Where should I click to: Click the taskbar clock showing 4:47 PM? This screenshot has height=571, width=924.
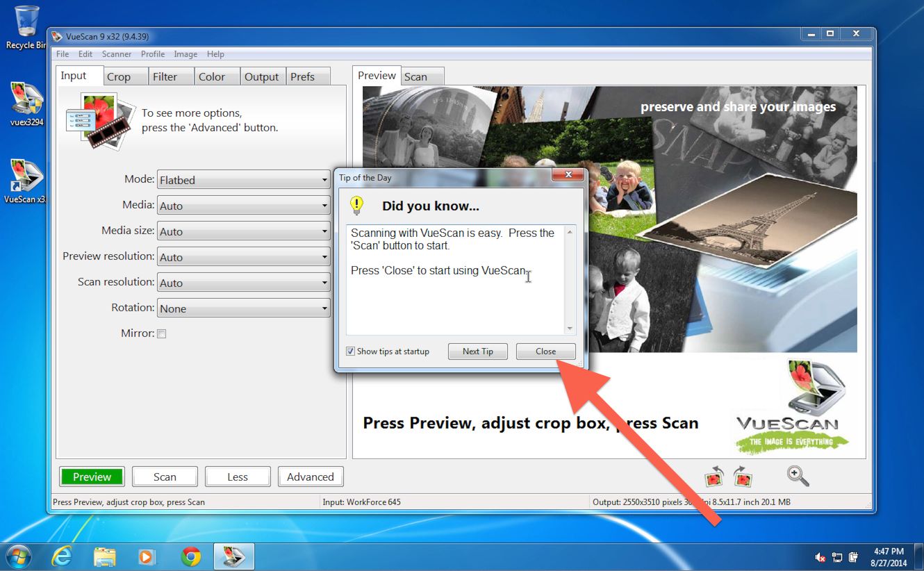890,557
